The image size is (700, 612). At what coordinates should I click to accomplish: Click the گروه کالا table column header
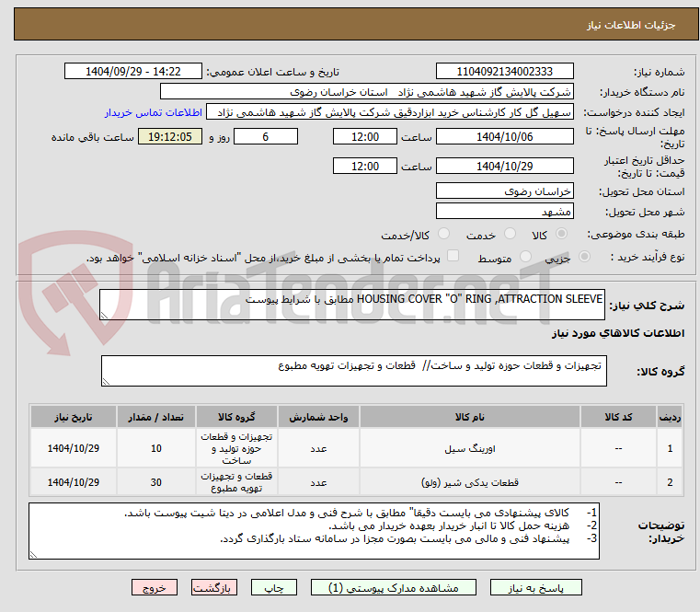pyautogui.click(x=236, y=417)
